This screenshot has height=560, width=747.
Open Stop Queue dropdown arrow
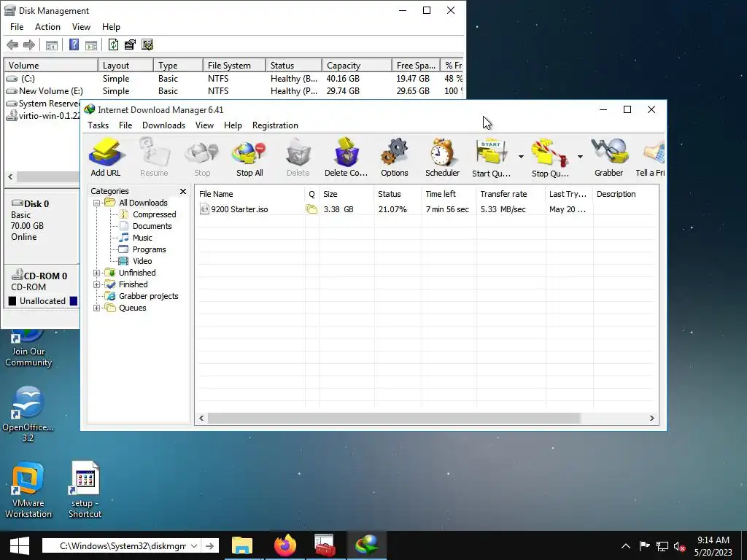click(x=580, y=157)
